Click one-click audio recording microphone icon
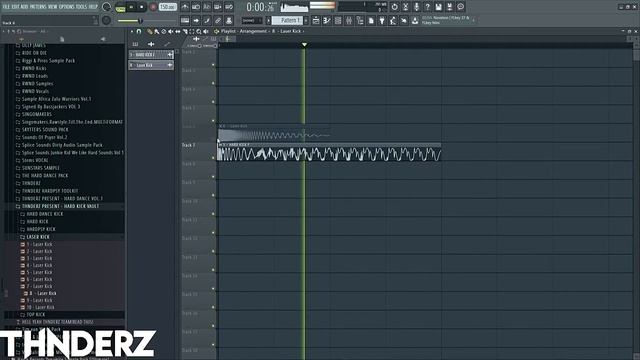 pyautogui.click(x=416, y=7)
